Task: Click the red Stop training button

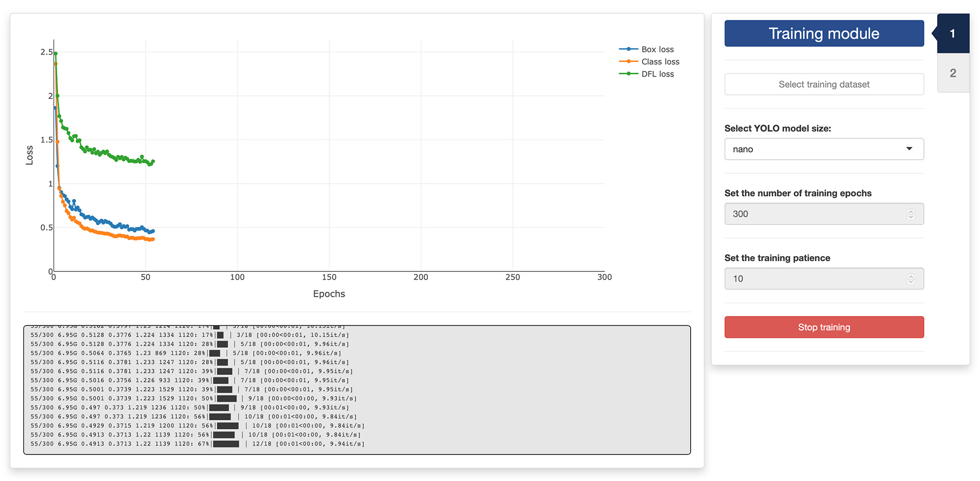Action: point(824,327)
